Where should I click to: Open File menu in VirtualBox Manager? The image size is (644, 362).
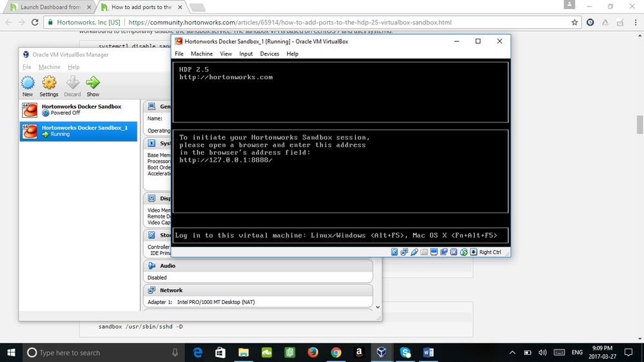[26, 67]
